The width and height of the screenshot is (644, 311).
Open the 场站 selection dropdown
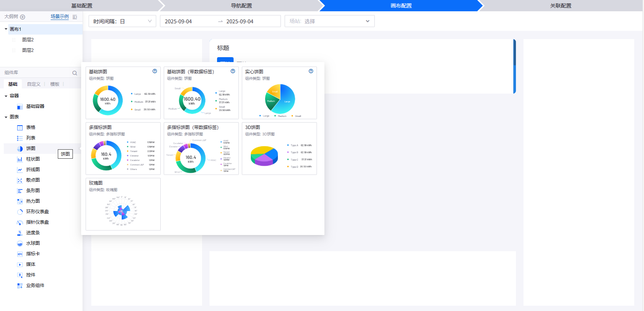329,21
